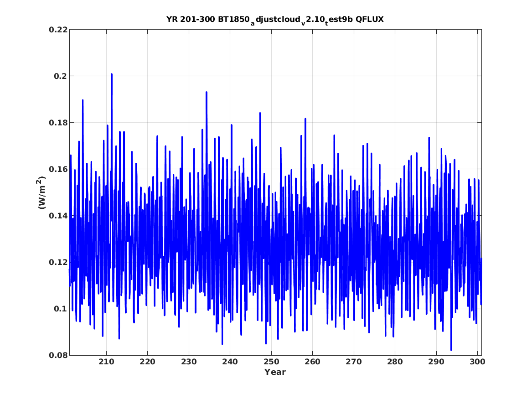Viewport: 532px width, 399px height.
Task: Select the 'Year' x-axis label
Action: click(x=275, y=372)
